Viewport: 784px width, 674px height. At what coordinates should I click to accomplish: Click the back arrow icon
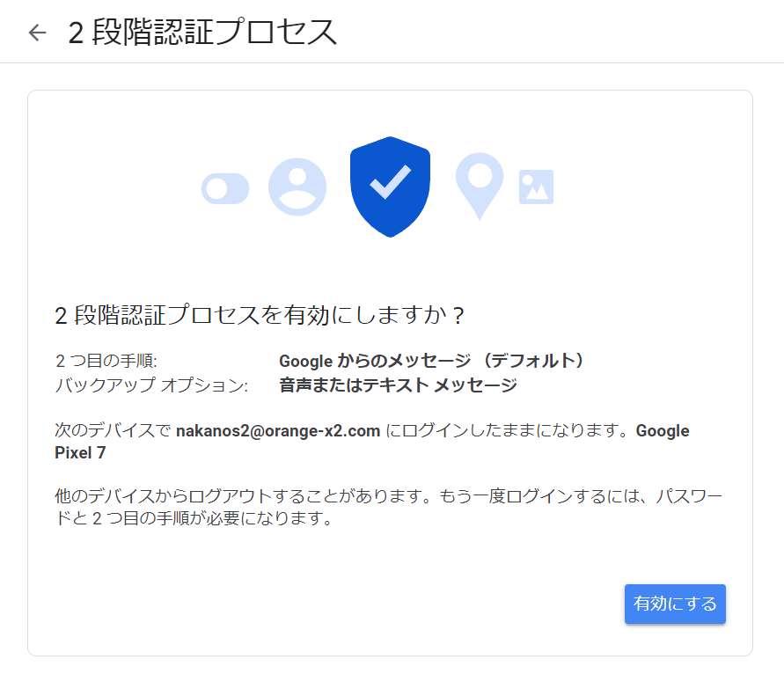[37, 33]
